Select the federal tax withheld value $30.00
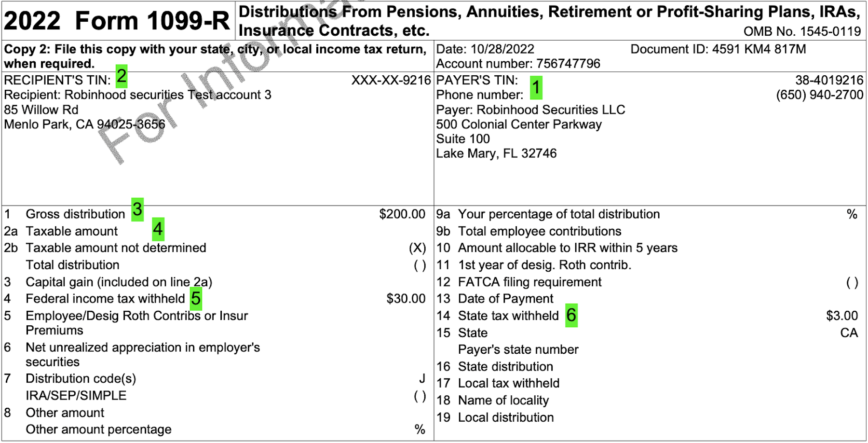868x443 pixels. pyautogui.click(x=406, y=299)
